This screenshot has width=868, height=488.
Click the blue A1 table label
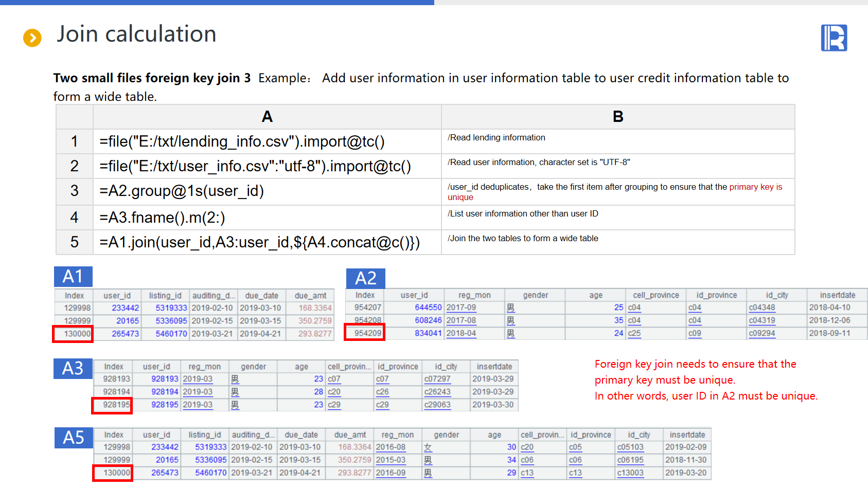click(73, 277)
